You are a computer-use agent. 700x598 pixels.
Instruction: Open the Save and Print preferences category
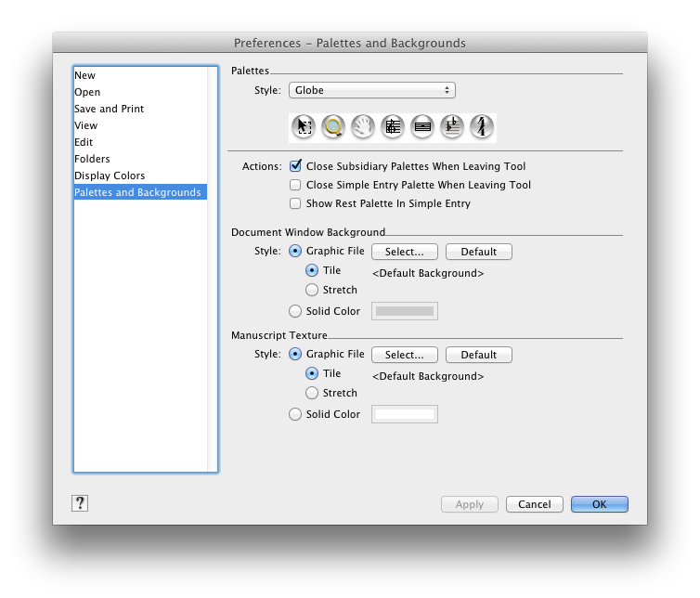[140, 109]
